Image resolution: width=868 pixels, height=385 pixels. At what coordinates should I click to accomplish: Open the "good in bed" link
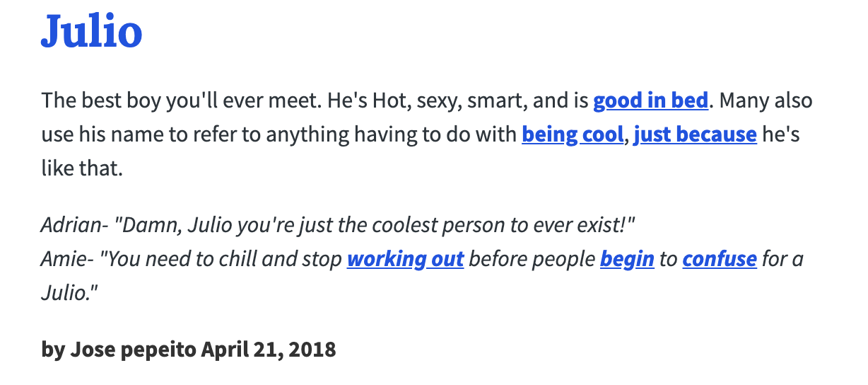click(650, 100)
